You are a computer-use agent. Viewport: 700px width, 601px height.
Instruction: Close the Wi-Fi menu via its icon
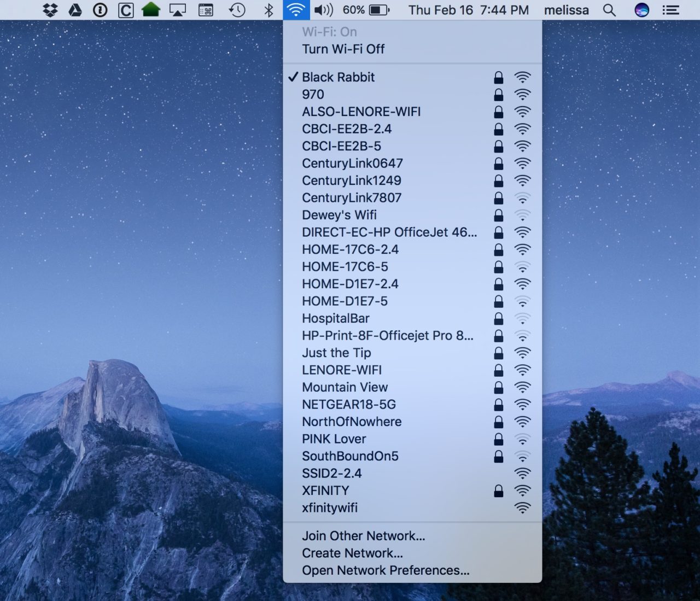296,10
